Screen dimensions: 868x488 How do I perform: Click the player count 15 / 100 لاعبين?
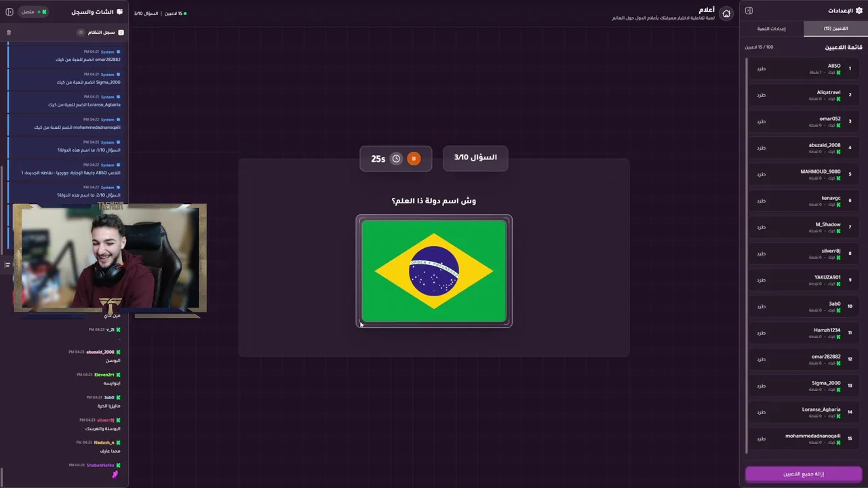(x=759, y=47)
